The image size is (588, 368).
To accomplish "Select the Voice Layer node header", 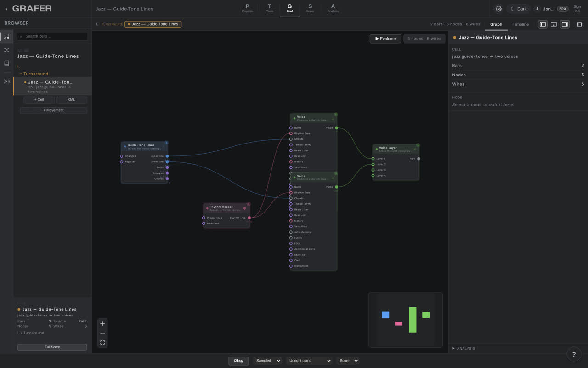I will (x=396, y=149).
